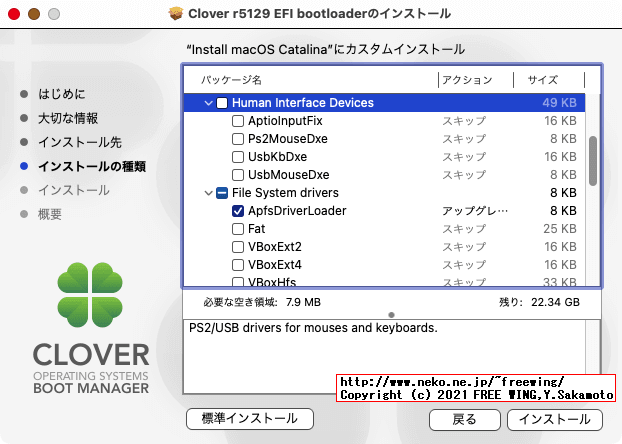Click the split-pane divider handle dot
Image resolution: width=622 pixels, height=444 pixels.
tap(392, 315)
